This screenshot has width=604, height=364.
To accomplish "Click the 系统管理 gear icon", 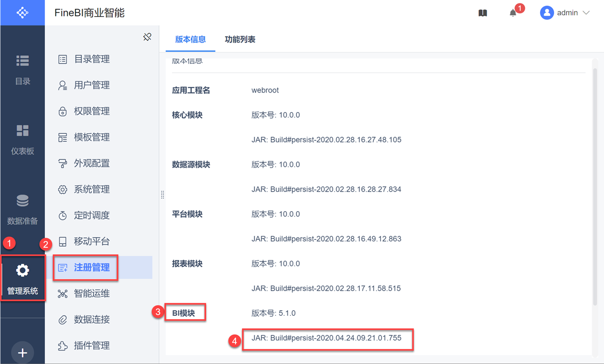I will [x=62, y=190].
